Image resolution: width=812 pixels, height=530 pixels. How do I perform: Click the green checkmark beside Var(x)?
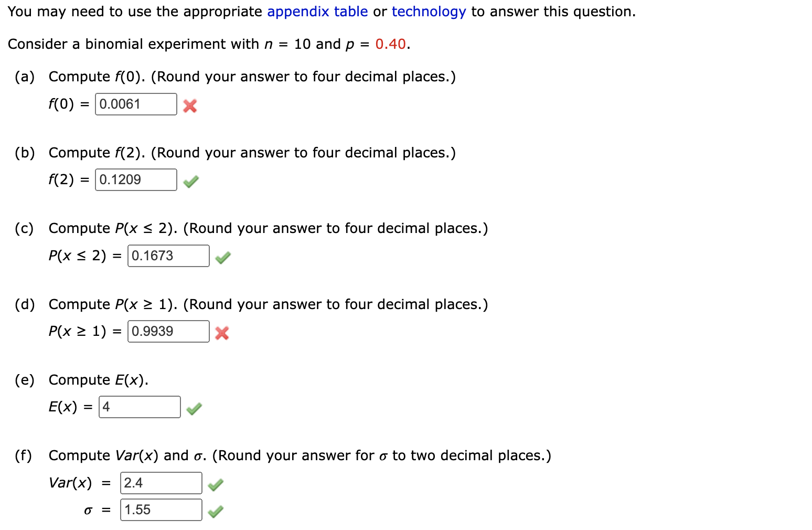[x=216, y=485]
